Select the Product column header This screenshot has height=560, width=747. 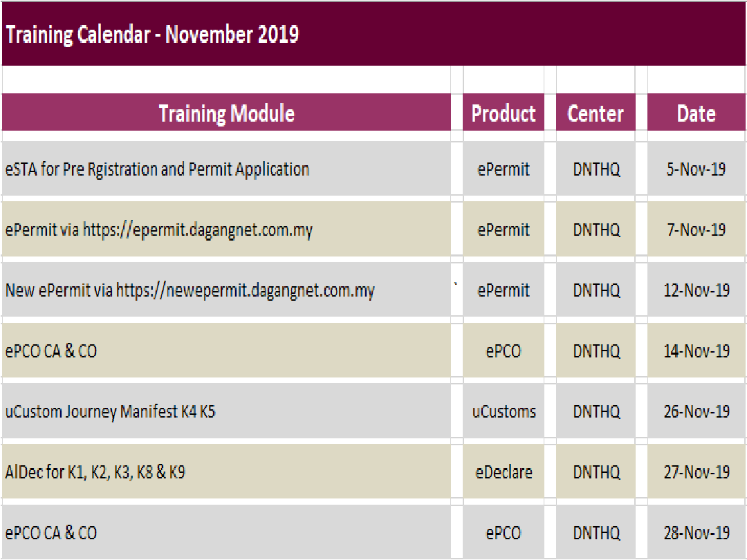coord(503,113)
